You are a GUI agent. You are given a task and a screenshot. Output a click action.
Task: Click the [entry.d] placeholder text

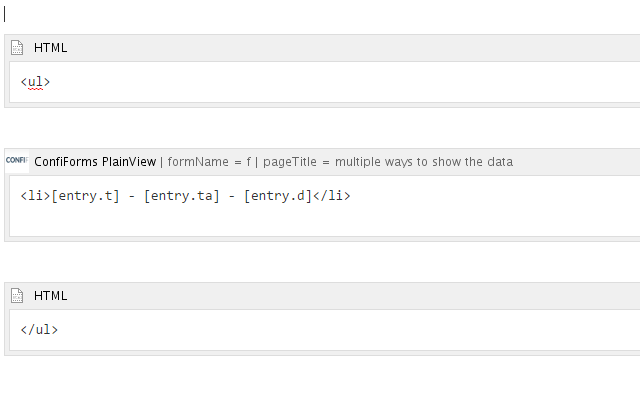pos(278,196)
